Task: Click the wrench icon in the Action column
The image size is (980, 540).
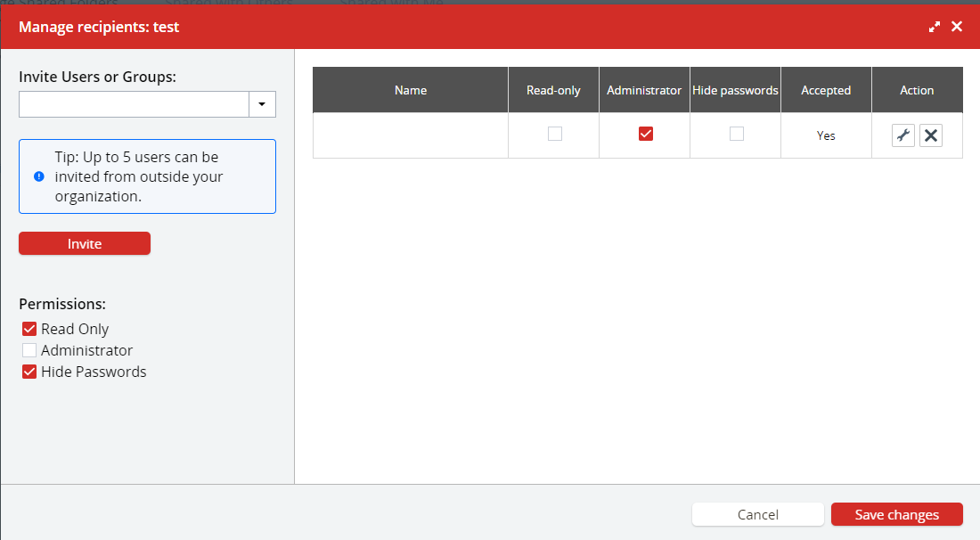Action: (x=903, y=135)
